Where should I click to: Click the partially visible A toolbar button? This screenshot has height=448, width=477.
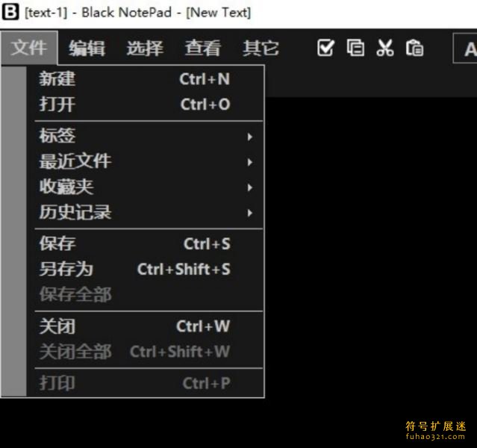[x=466, y=48]
